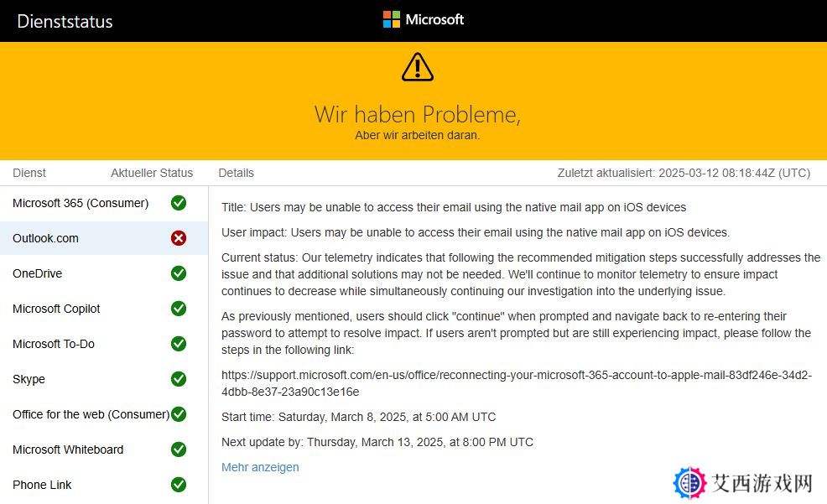
Task: Click the red error icon beside Outlook.com
Action: click(179, 238)
